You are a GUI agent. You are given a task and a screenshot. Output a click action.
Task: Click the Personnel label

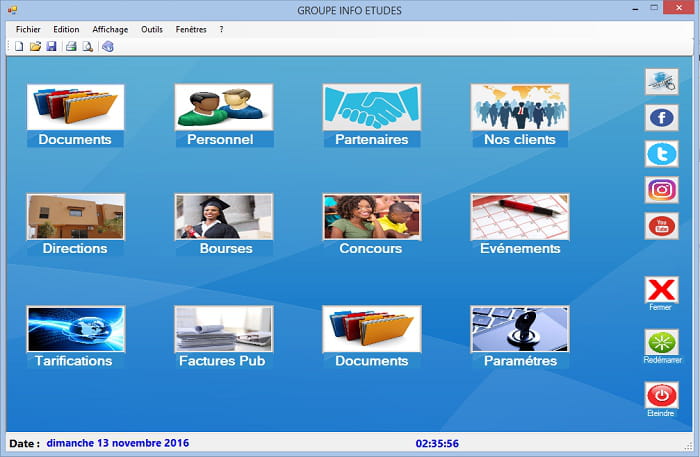pyautogui.click(x=220, y=139)
